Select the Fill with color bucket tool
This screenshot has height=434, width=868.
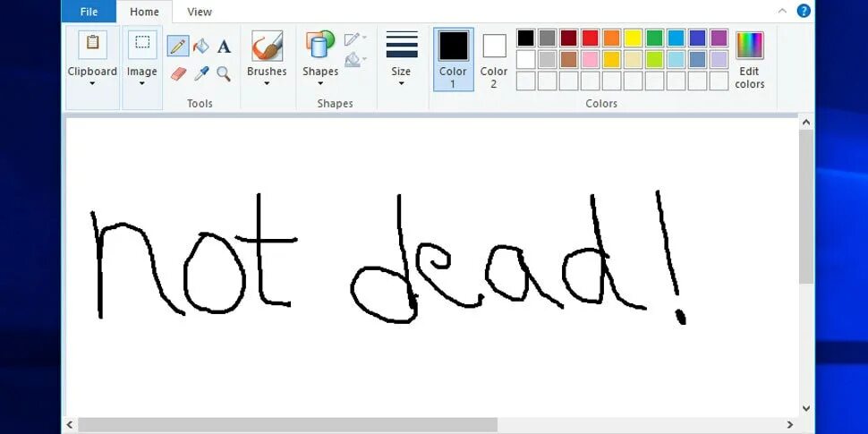tap(201, 46)
